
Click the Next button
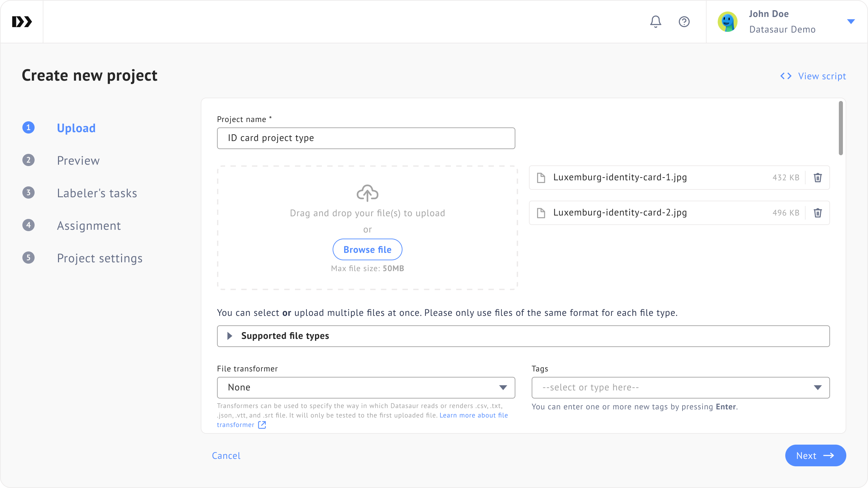click(x=815, y=455)
